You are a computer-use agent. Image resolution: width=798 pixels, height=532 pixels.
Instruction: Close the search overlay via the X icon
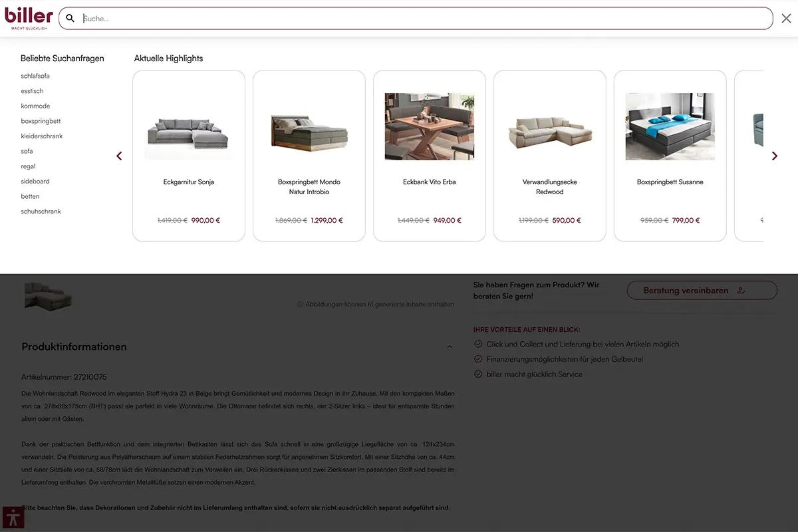[787, 18]
